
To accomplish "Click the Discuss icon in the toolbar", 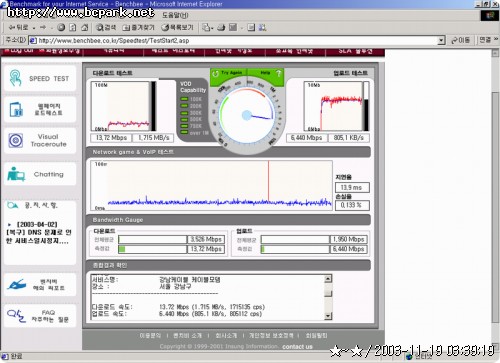I will coord(251,27).
